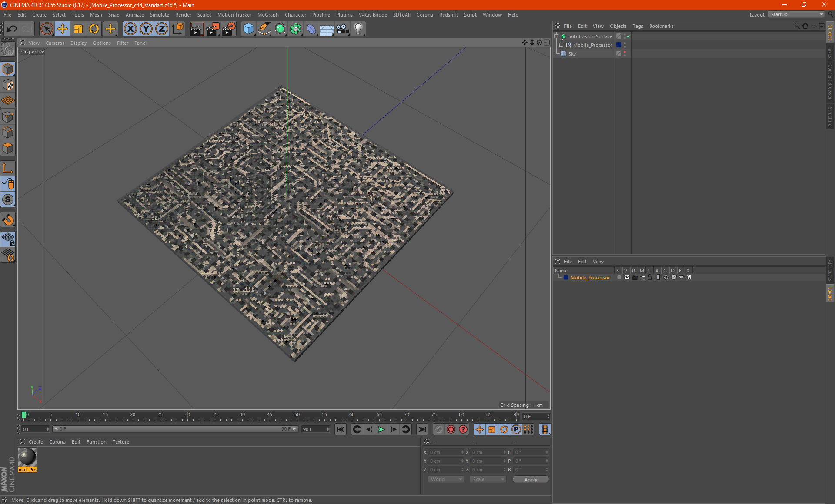Click the Apply button
The height and width of the screenshot is (504, 835).
531,480
